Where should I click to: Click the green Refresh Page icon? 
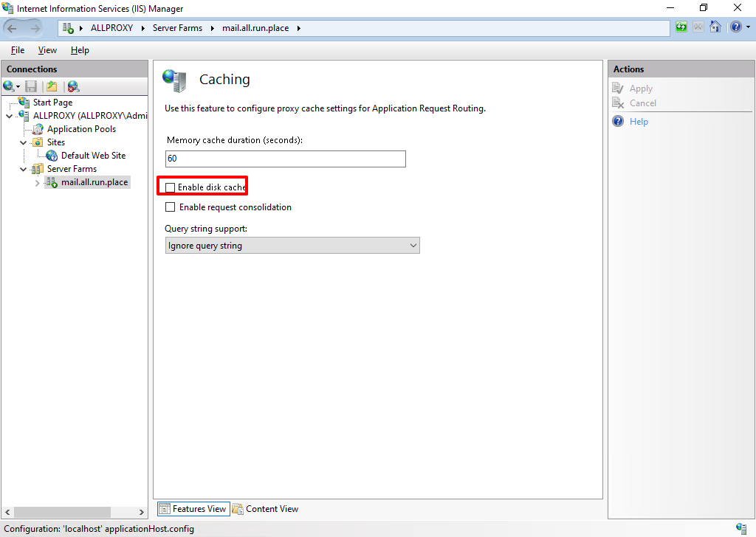[681, 27]
